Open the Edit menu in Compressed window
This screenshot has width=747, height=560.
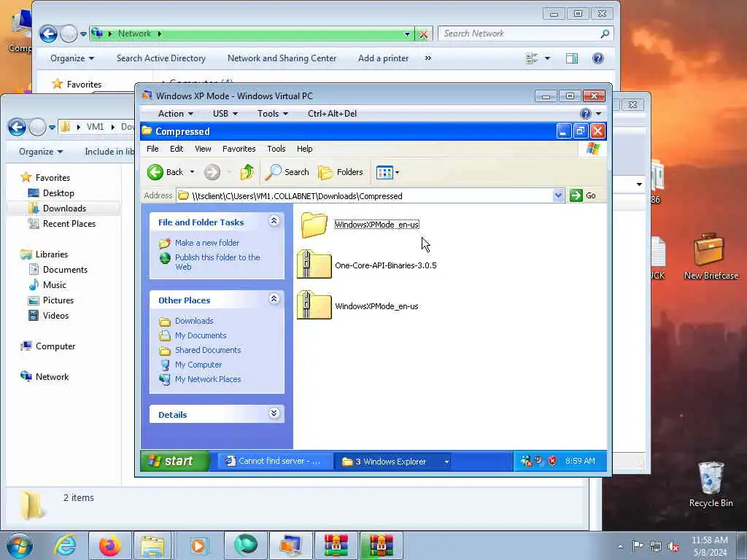pos(177,149)
